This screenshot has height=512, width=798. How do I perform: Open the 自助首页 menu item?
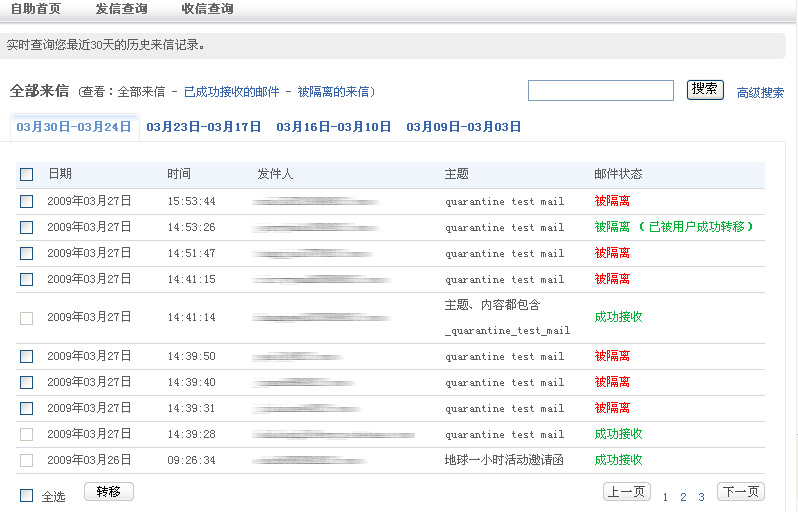coord(35,9)
